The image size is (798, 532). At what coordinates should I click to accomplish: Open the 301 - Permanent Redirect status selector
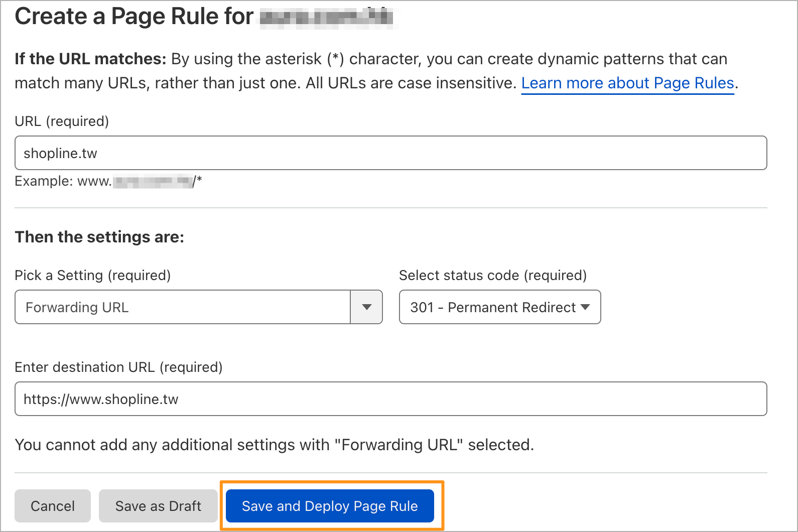point(500,307)
